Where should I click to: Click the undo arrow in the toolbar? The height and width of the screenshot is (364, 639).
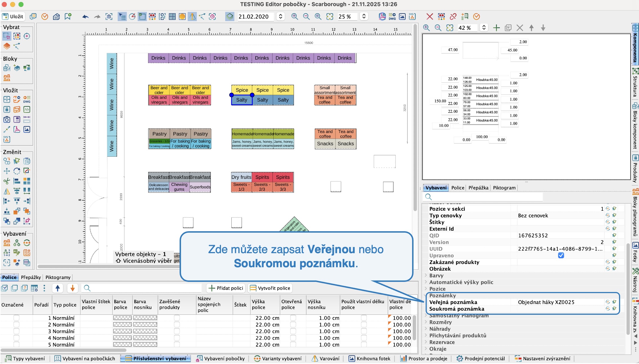pos(86,17)
